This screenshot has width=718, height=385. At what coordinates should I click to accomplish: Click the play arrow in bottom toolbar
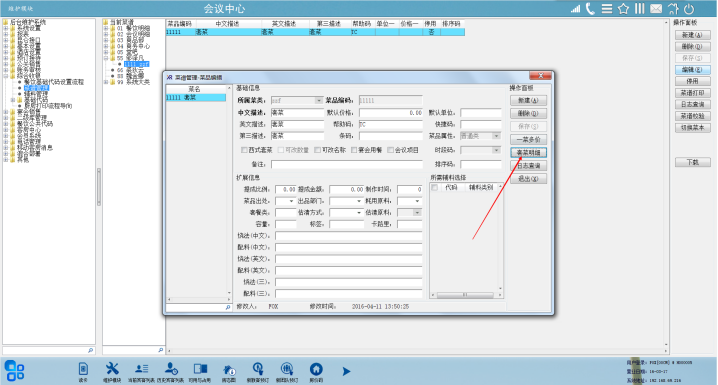pos(346,371)
